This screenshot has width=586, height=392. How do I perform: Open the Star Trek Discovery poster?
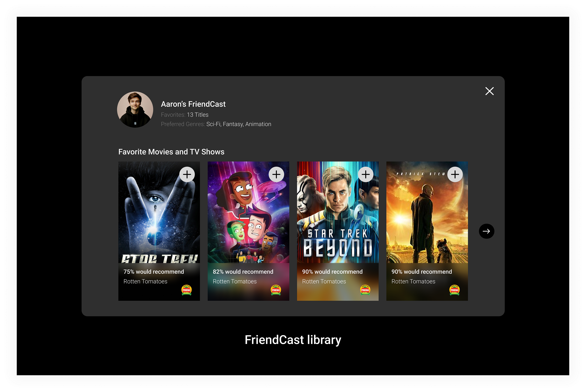pyautogui.click(x=159, y=212)
